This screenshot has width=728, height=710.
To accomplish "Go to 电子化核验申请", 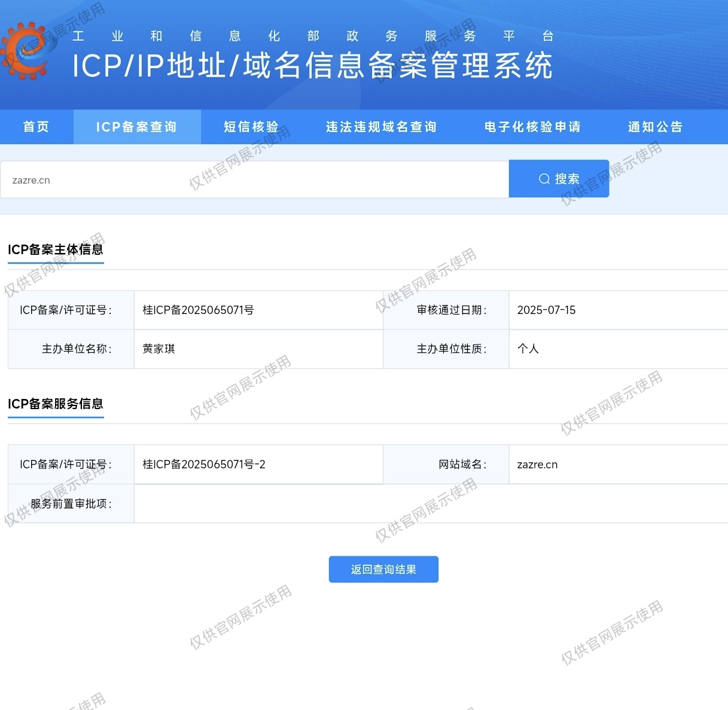I will point(532,126).
